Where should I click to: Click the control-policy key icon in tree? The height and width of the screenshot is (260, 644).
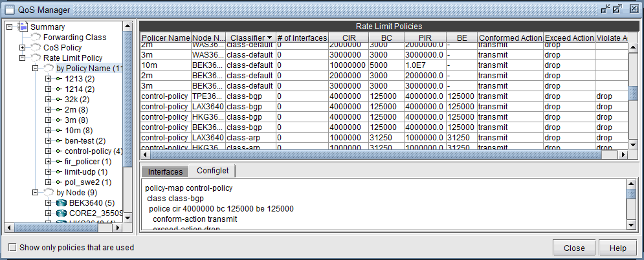pos(59,151)
